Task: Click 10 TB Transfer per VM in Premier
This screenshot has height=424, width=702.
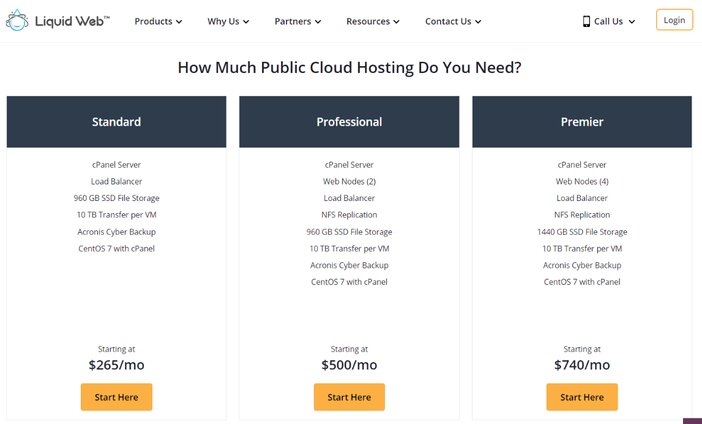Action: (582, 248)
